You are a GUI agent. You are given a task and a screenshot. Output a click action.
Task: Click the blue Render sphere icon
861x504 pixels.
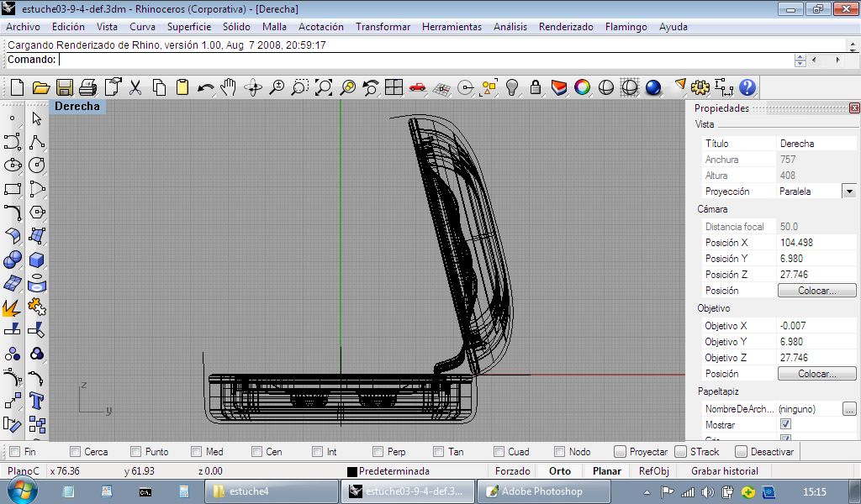653,87
